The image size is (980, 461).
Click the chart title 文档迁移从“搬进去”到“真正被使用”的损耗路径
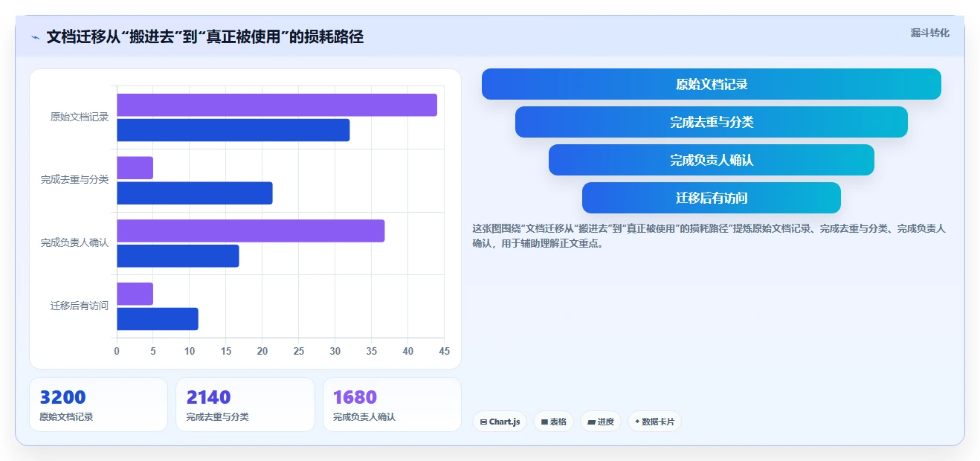coord(205,37)
